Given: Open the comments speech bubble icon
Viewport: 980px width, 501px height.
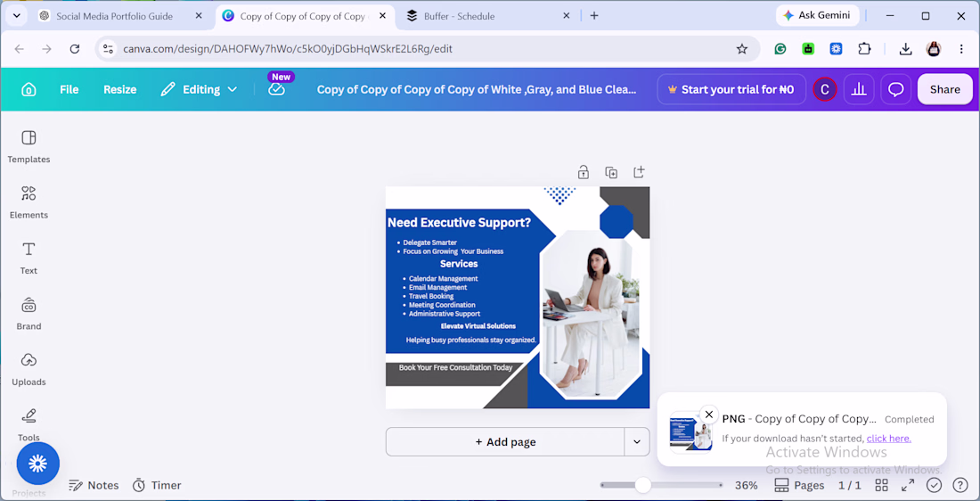Looking at the screenshot, I should [x=896, y=89].
